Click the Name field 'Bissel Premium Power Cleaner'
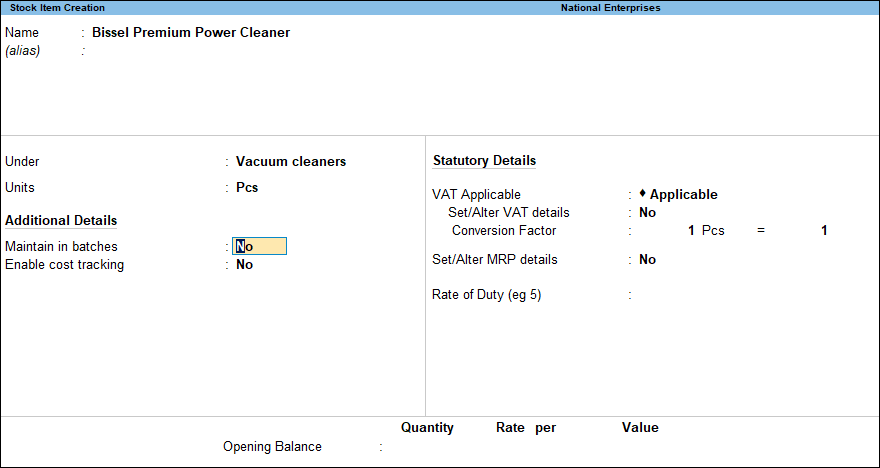 pos(191,33)
